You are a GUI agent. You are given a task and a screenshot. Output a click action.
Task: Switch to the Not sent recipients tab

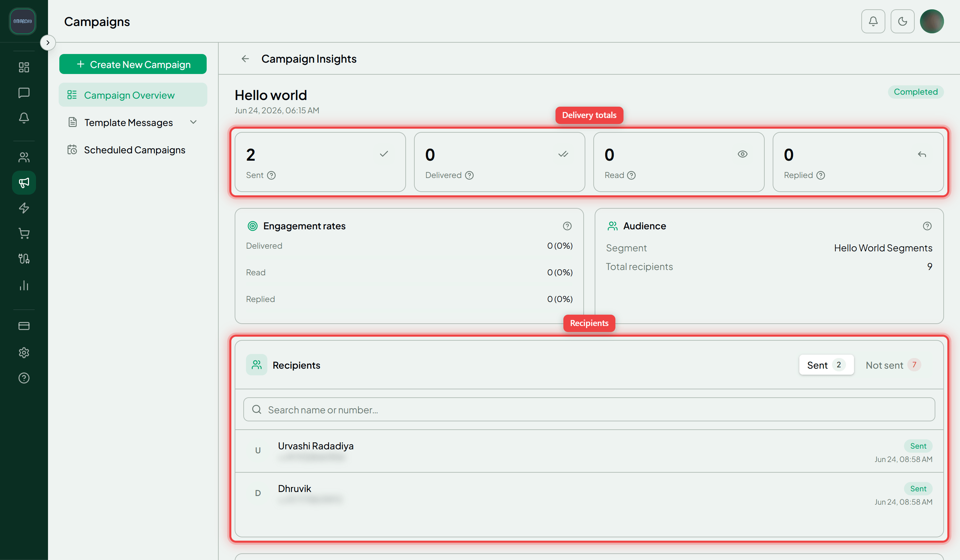click(x=893, y=365)
